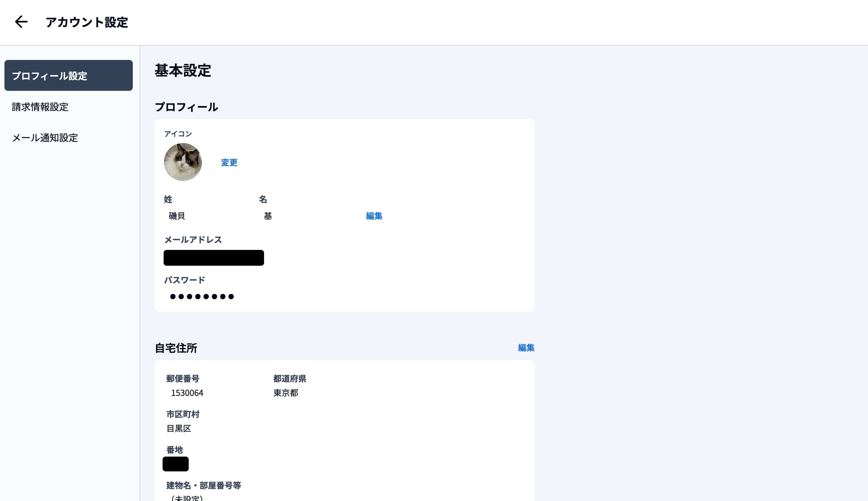Click the アカウント設定 title text

point(87,22)
